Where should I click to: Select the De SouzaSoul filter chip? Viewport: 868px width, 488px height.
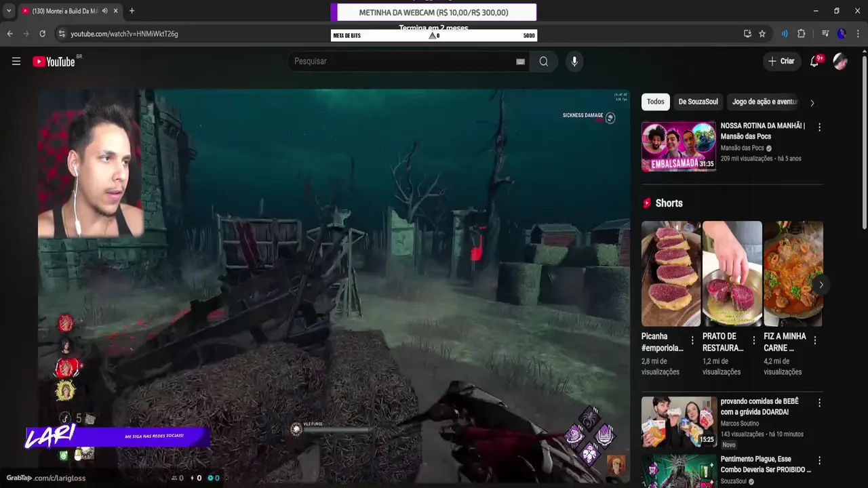point(698,102)
